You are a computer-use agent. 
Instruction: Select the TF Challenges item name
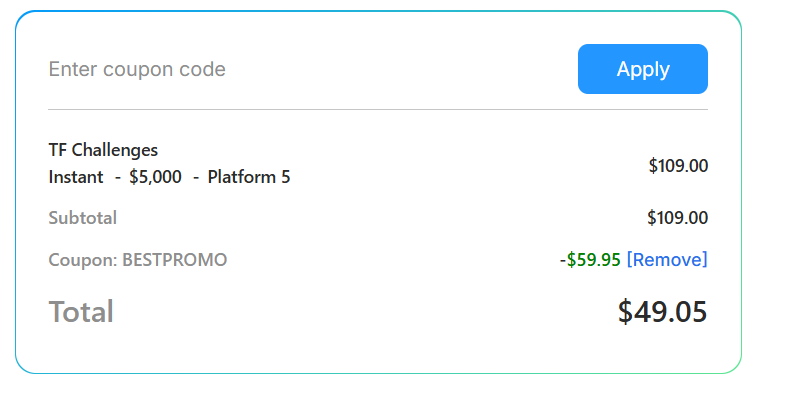tap(103, 150)
